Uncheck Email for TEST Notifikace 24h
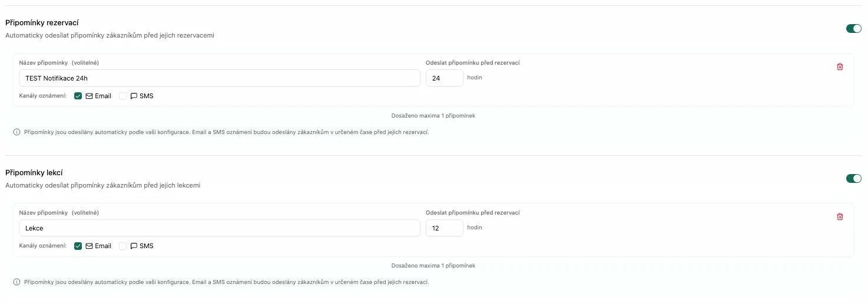The width and height of the screenshot is (868, 304). (78, 96)
